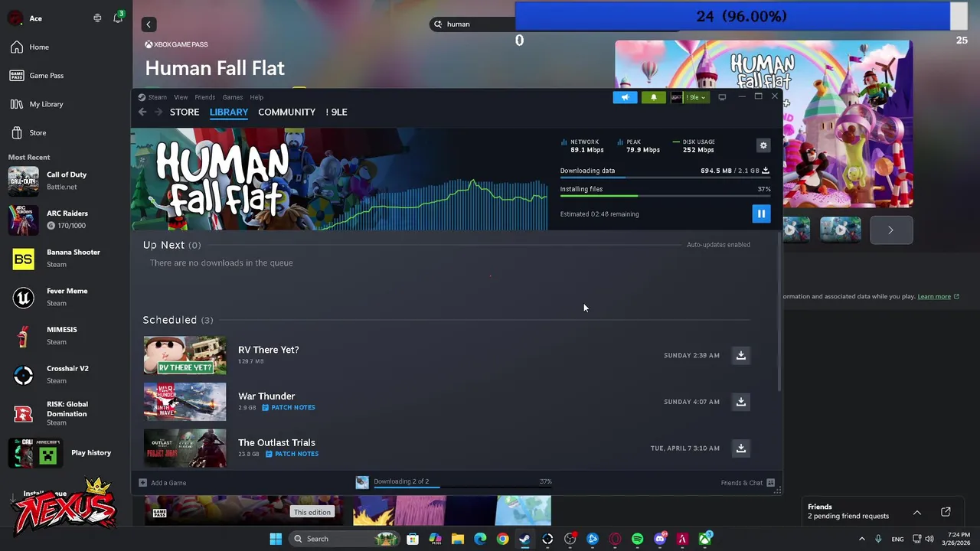Click the Installing files progress bar
Screen dimensions: 980x551
pyautogui.click(x=665, y=196)
